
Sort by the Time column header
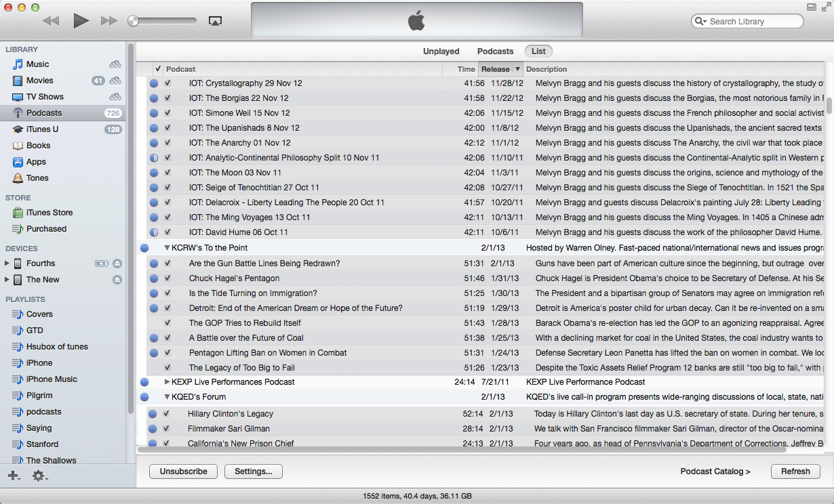(x=460, y=69)
